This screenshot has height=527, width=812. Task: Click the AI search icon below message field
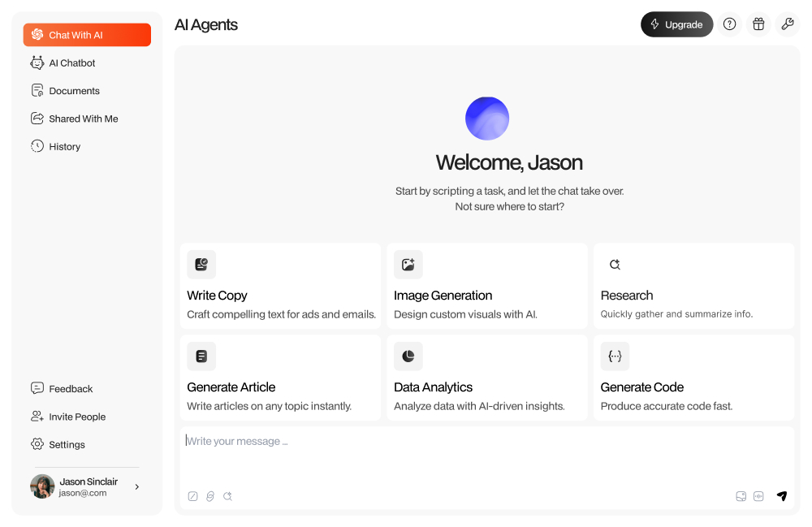point(228,496)
